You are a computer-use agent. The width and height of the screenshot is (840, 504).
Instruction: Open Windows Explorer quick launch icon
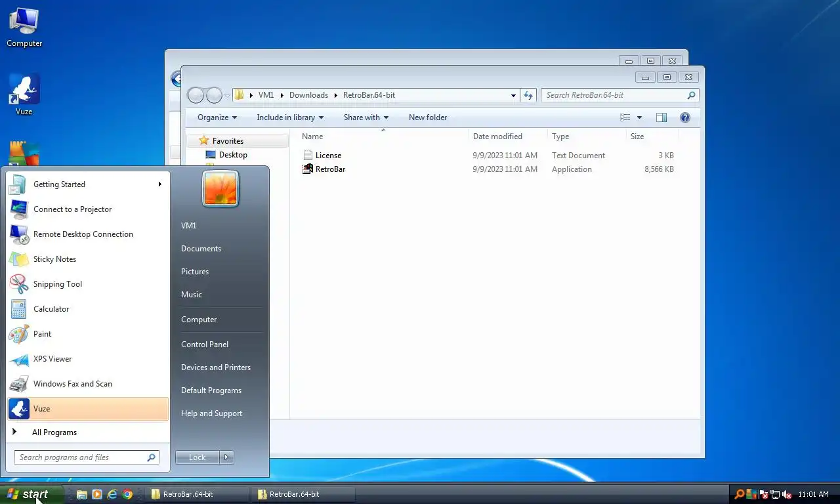(x=82, y=494)
